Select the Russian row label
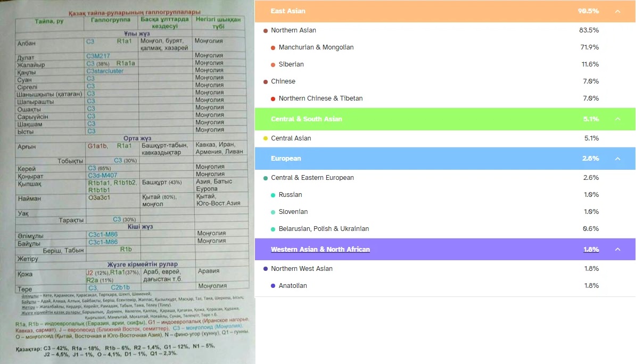 pos(290,194)
